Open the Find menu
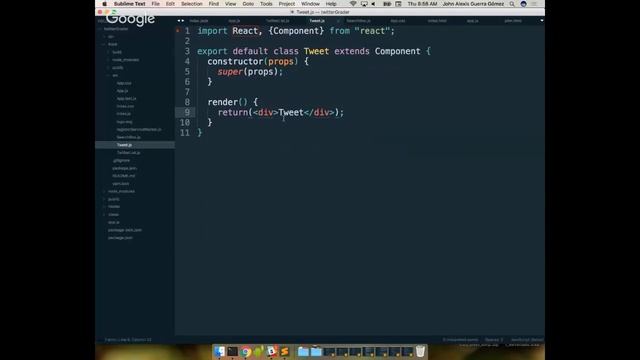Image resolution: width=640 pixels, height=360 pixels. 213,4
